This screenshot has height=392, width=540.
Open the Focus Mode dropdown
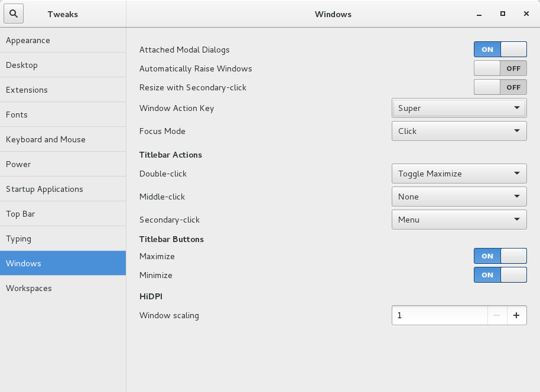(459, 131)
